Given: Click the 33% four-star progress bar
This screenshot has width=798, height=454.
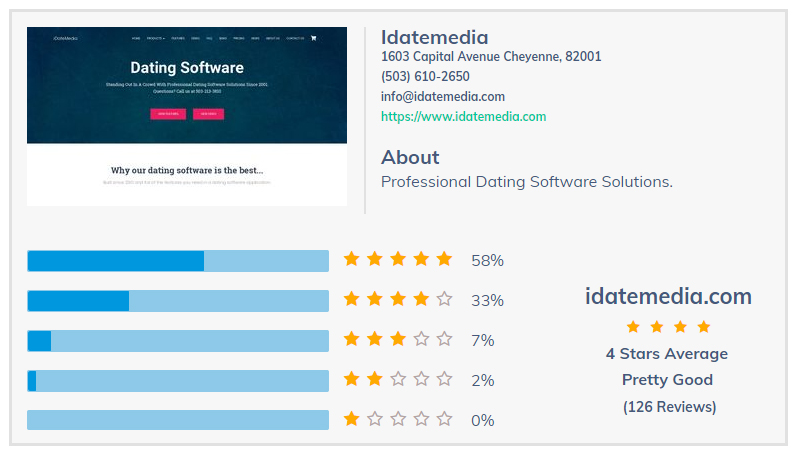Looking at the screenshot, I should tap(178, 301).
